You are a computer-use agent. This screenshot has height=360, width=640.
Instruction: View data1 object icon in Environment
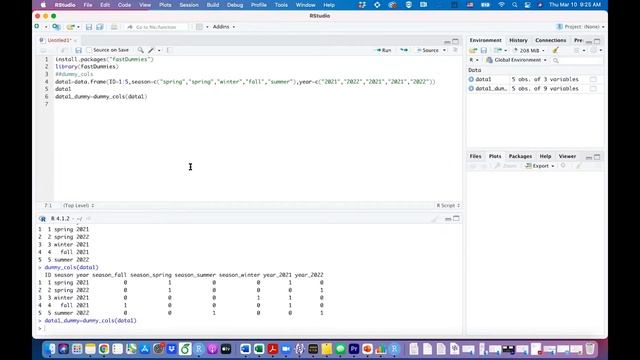(471, 79)
